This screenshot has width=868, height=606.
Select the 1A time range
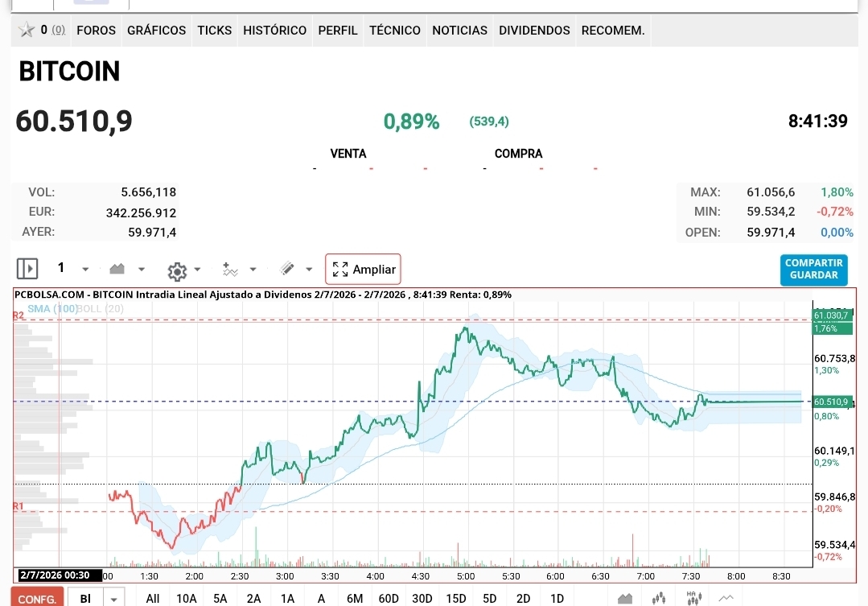(x=287, y=599)
